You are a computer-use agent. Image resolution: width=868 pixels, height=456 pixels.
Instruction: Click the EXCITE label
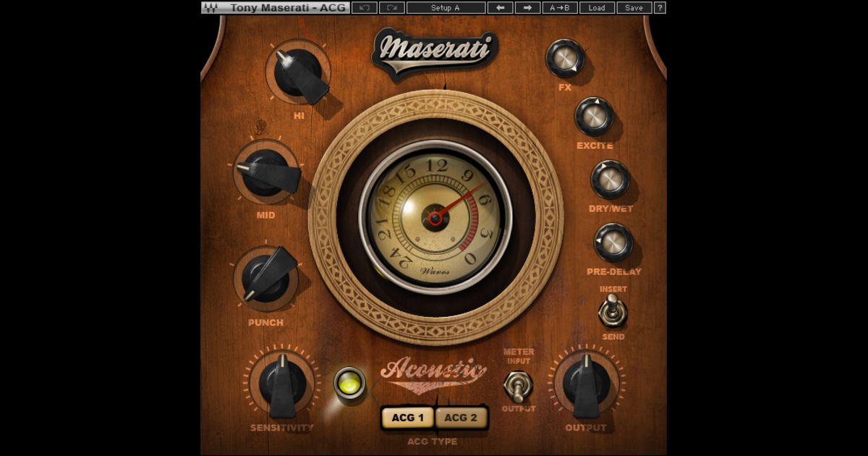click(x=595, y=146)
